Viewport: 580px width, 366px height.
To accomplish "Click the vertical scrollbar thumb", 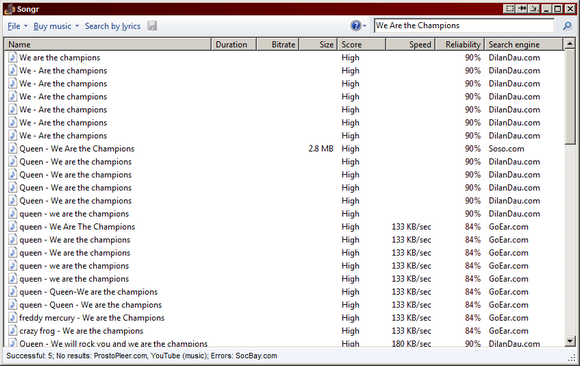I will (570, 98).
